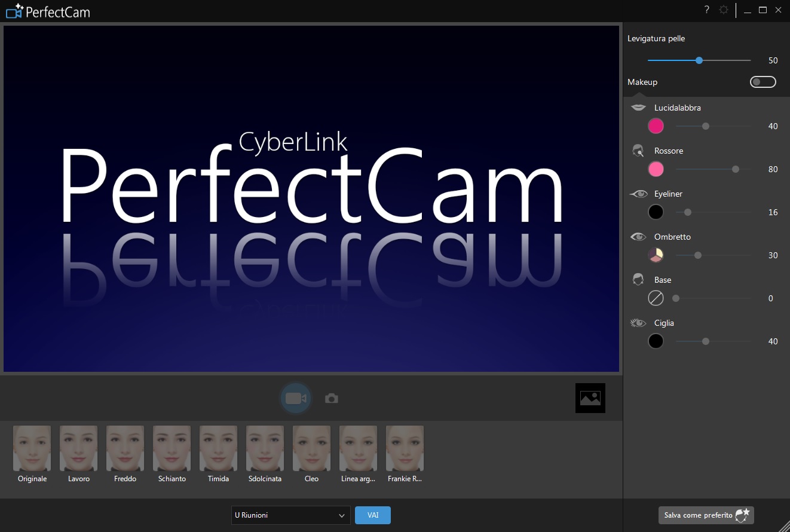790x532 pixels.
Task: Click the Ombretto intensity slider handle
Action: click(x=698, y=255)
